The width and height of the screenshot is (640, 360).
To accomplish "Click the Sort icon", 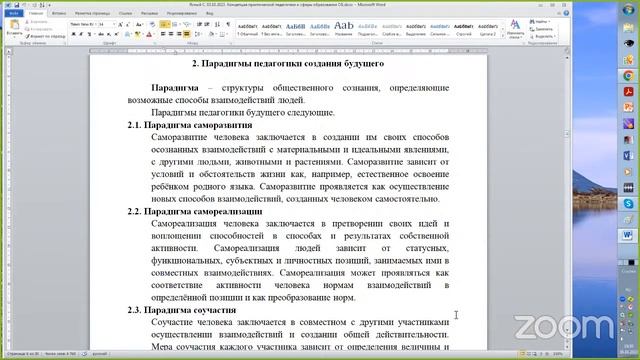I will pyautogui.click(x=218, y=24).
